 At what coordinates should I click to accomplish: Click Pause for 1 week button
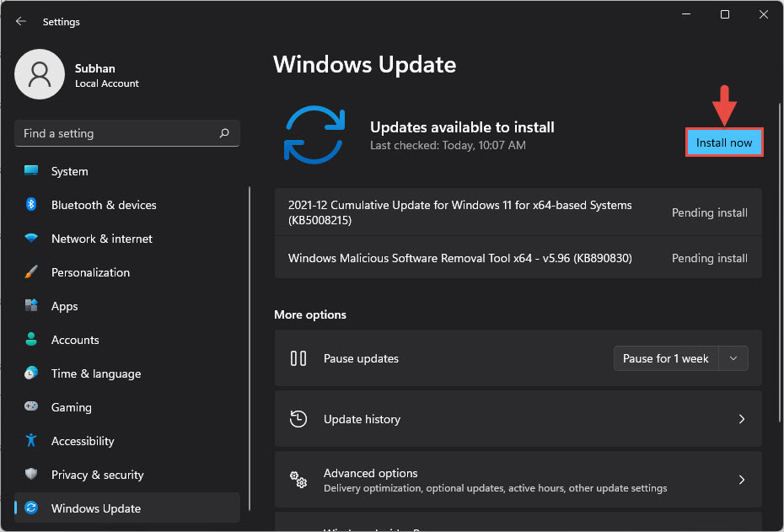(666, 358)
